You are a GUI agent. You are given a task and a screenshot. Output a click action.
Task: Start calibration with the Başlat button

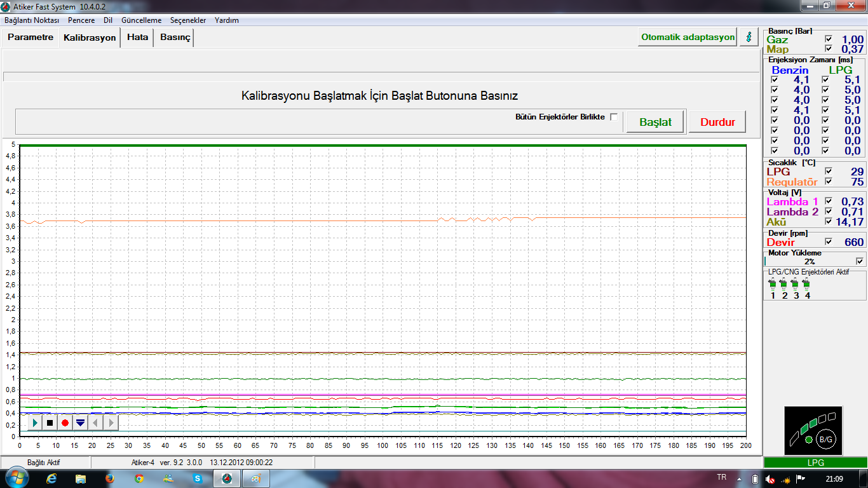point(655,122)
